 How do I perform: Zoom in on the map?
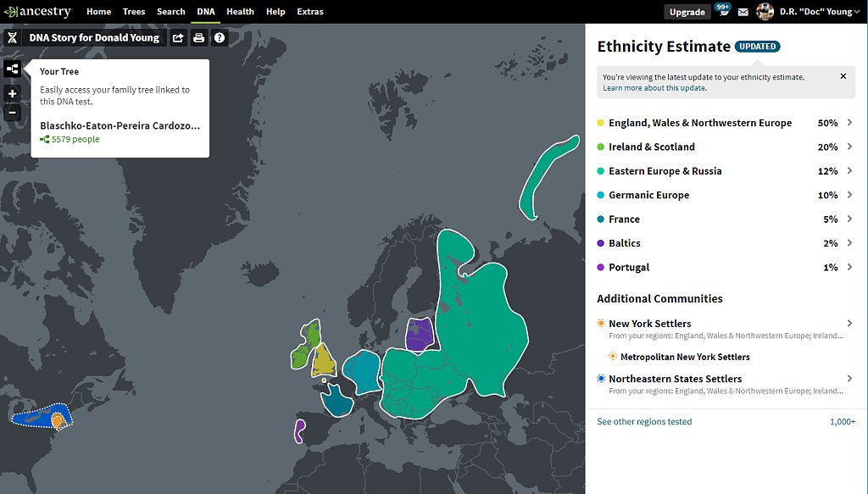[x=12, y=93]
